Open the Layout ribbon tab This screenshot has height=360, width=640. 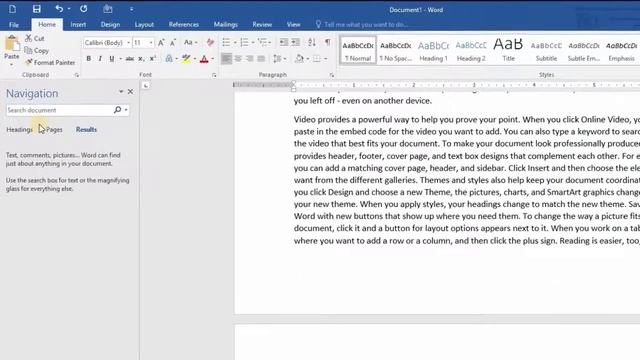coord(144,24)
